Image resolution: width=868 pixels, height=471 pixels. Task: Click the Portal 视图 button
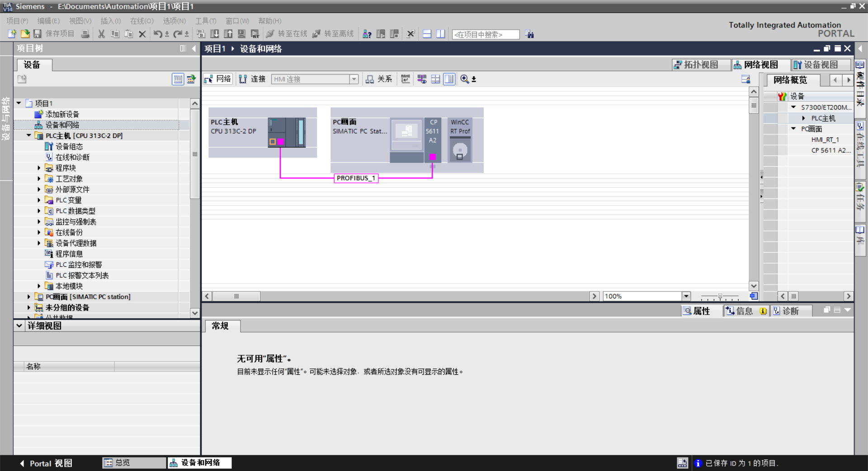tap(46, 463)
